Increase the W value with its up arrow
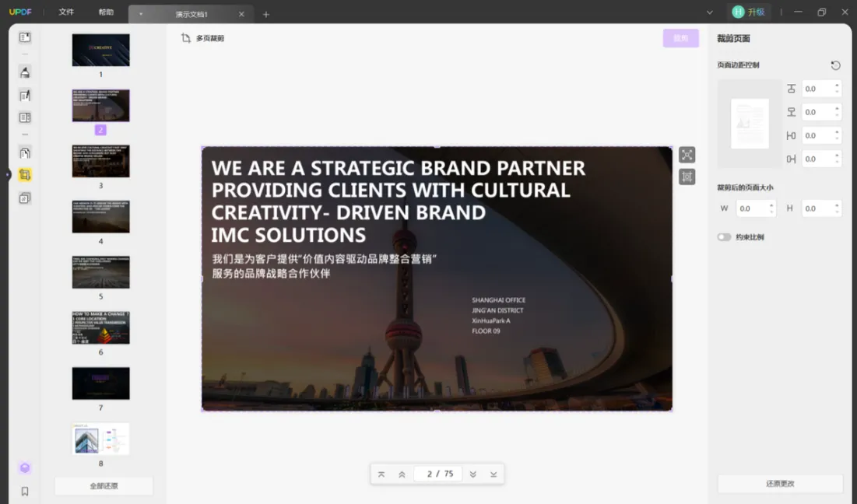The width and height of the screenshot is (857, 504). pos(771,205)
